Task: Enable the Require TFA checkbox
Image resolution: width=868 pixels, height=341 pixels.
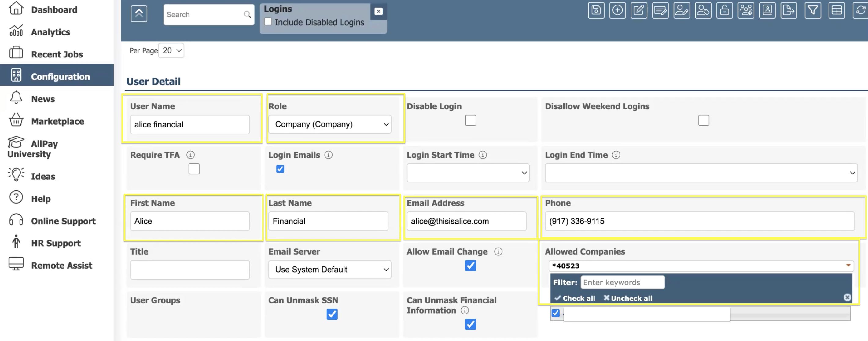Action: [x=194, y=169]
